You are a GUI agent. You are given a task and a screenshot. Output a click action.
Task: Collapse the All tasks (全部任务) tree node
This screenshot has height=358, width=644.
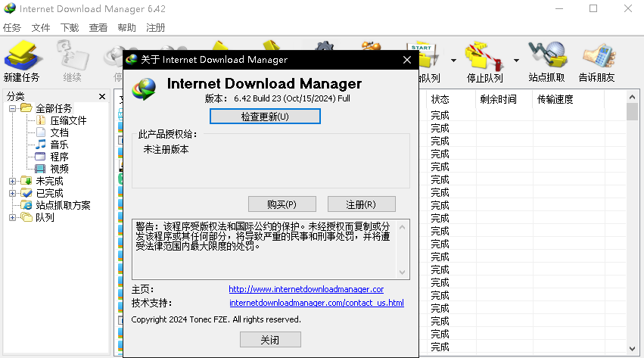click(12, 109)
